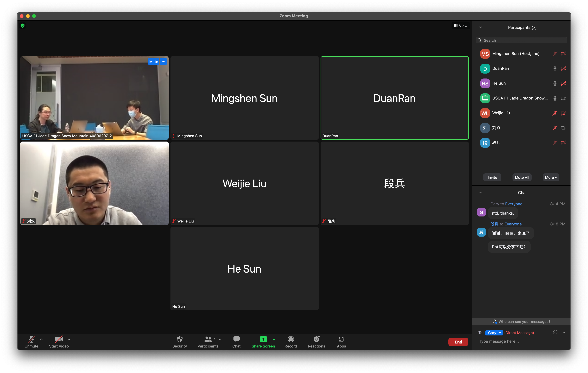Click the Record icon
The image size is (588, 373).
pyautogui.click(x=291, y=339)
